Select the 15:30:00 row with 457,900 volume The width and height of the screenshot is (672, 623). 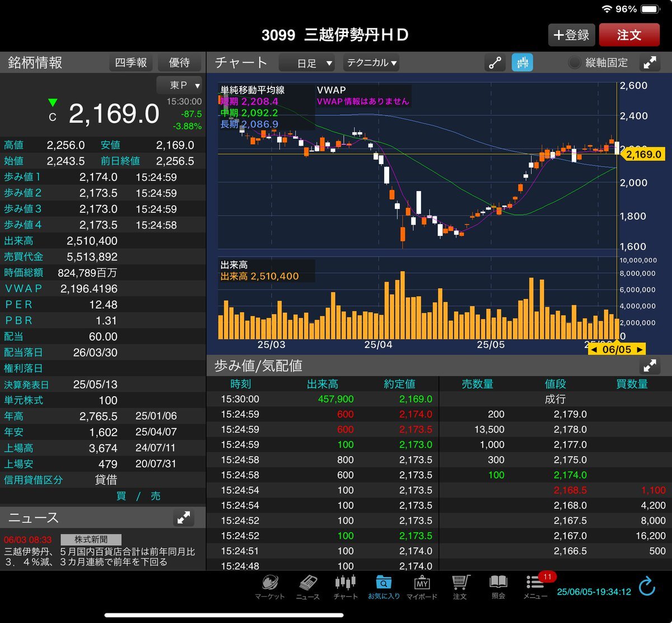[323, 399]
